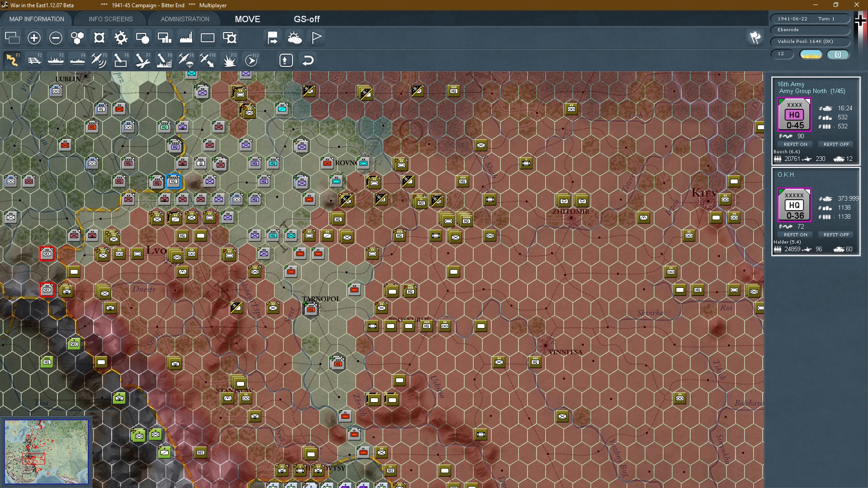The image size is (868, 488).
Task: Toggle stacked unit counters display icon
Action: 12,38
